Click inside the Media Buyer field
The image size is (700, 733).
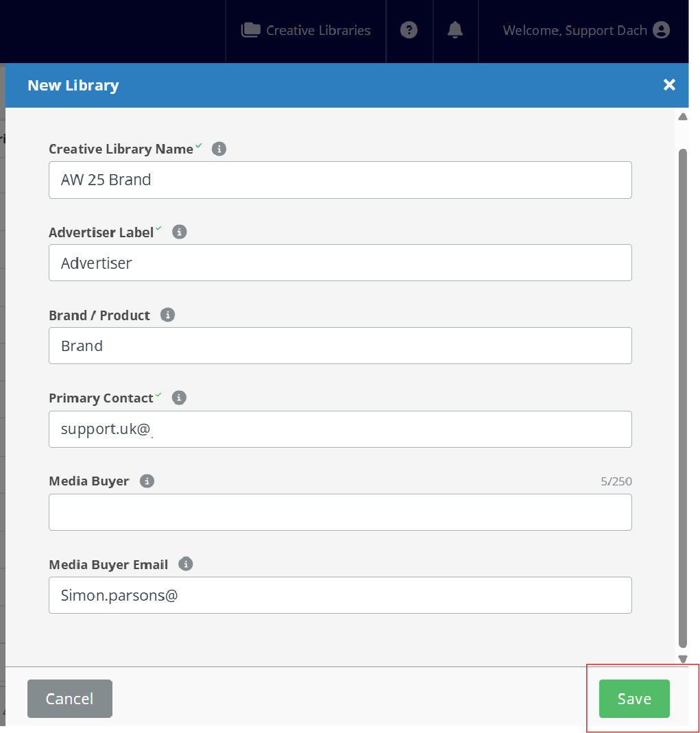pos(340,512)
